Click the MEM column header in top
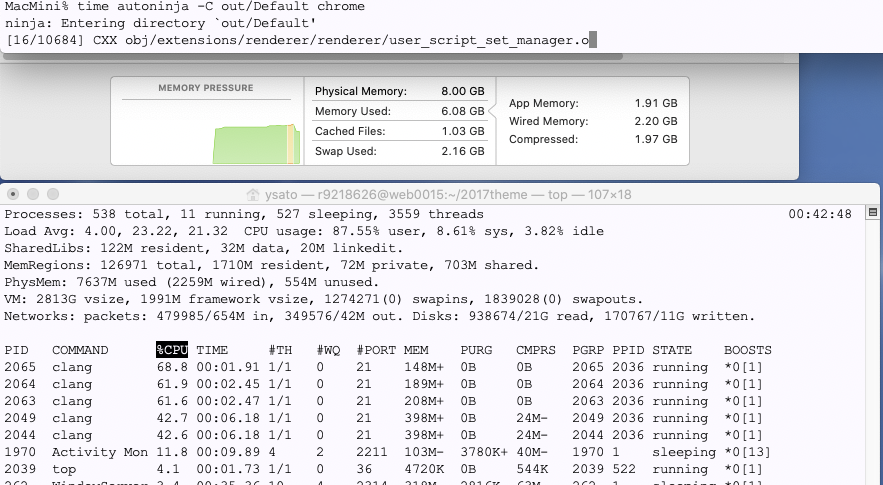Image resolution: width=883 pixels, height=485 pixels. [415, 350]
